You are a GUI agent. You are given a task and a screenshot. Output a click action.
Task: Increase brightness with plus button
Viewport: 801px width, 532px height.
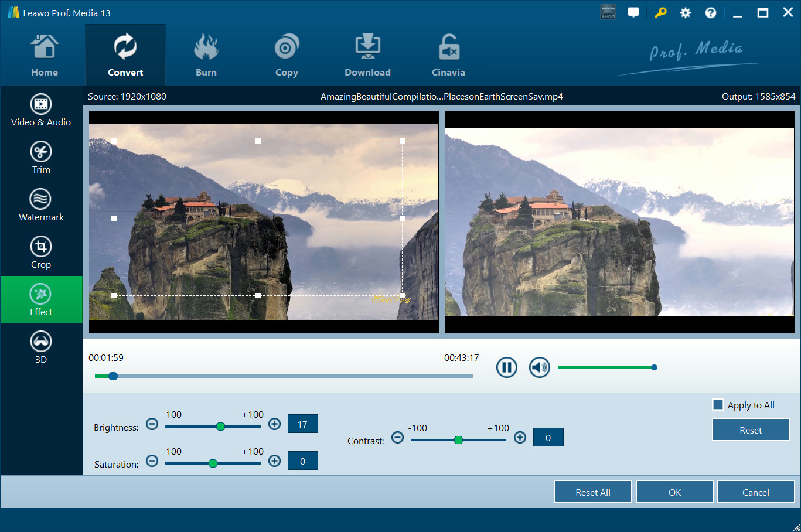274,424
